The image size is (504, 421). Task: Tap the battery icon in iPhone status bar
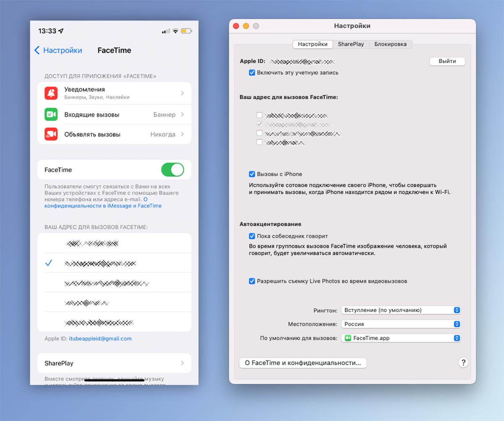pyautogui.click(x=187, y=31)
